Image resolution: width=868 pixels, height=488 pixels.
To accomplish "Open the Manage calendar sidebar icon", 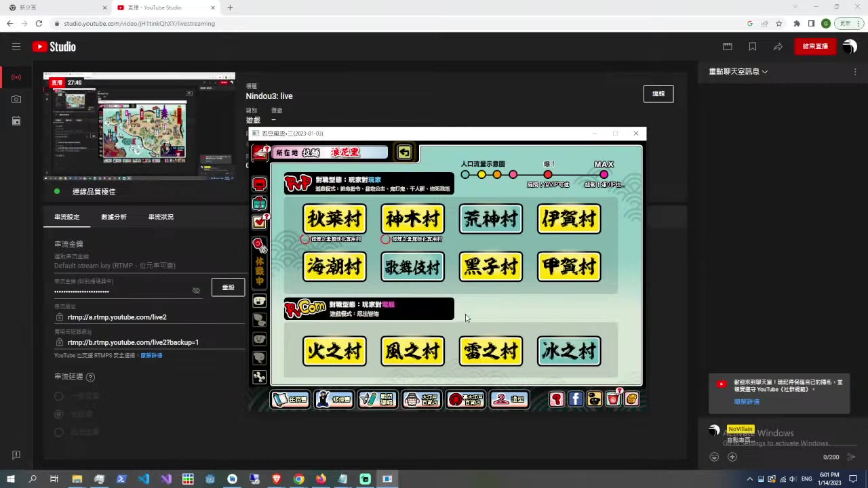I will pos(16,121).
